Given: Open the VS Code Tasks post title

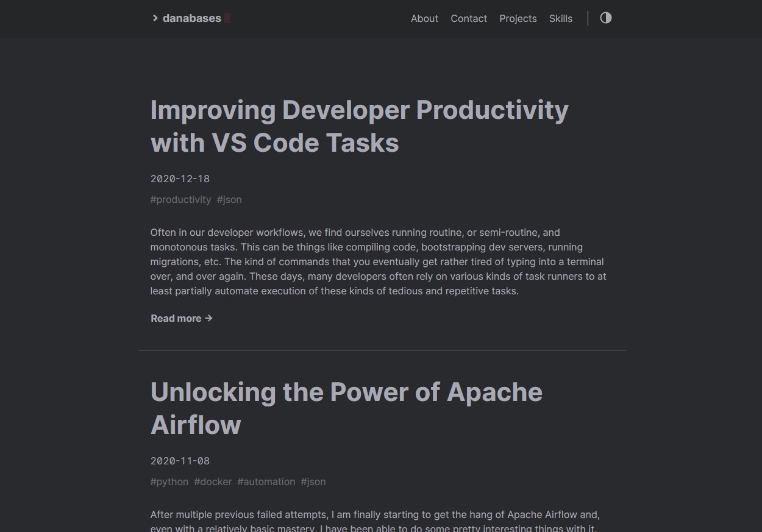Looking at the screenshot, I should (359, 126).
